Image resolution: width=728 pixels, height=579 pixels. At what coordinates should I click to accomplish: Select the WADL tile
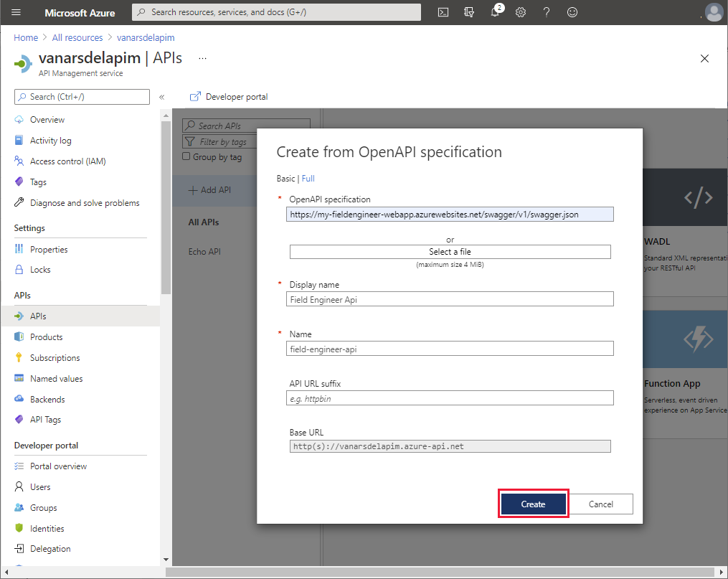[685, 232]
